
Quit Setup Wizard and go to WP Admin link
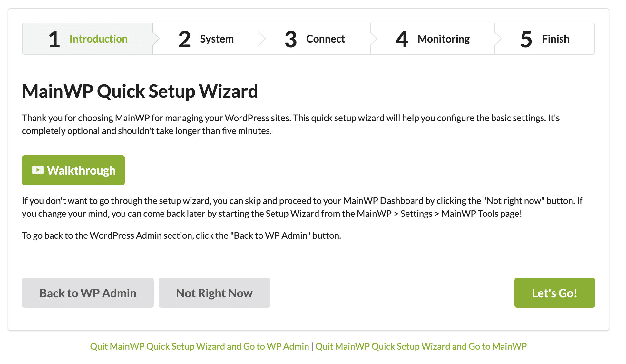coord(200,346)
